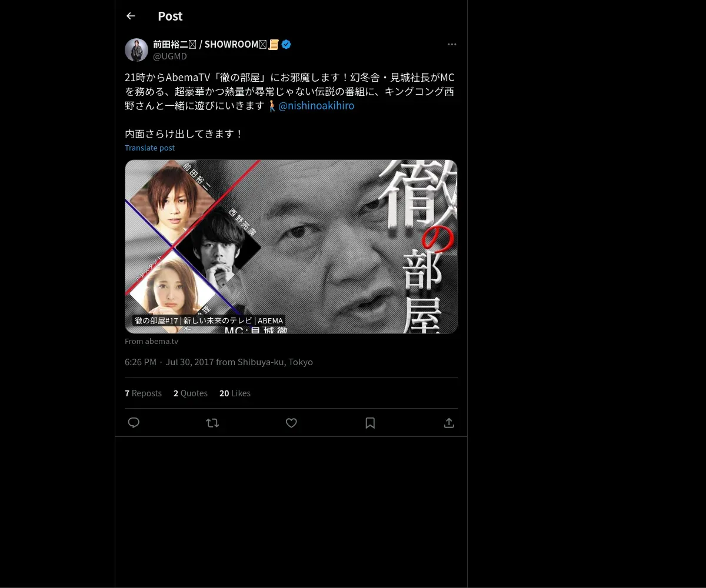Click the reply speech bubble icon

[x=134, y=423]
